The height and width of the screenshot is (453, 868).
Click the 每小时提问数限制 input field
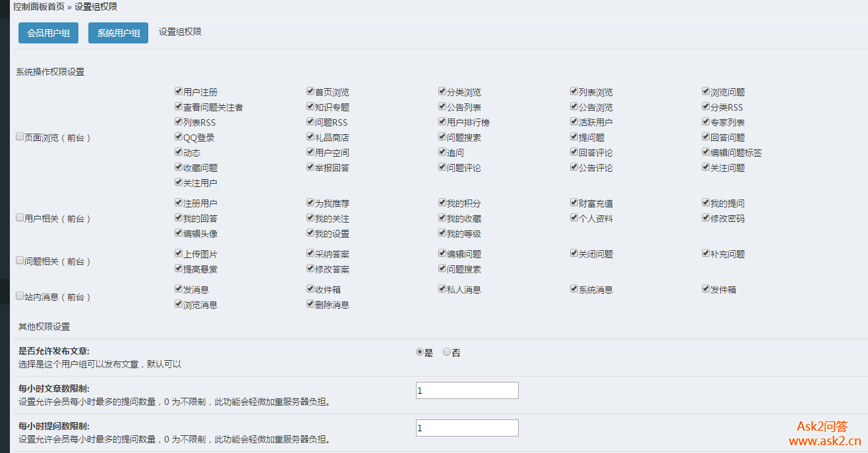click(467, 428)
